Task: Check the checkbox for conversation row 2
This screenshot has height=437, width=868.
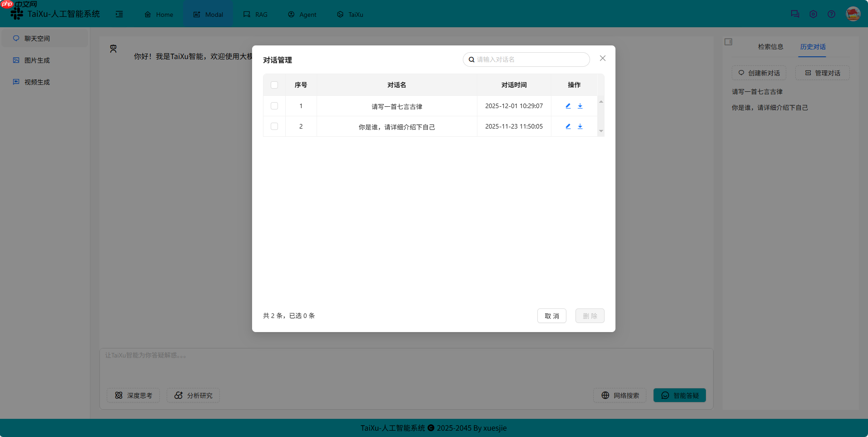Action: [274, 126]
